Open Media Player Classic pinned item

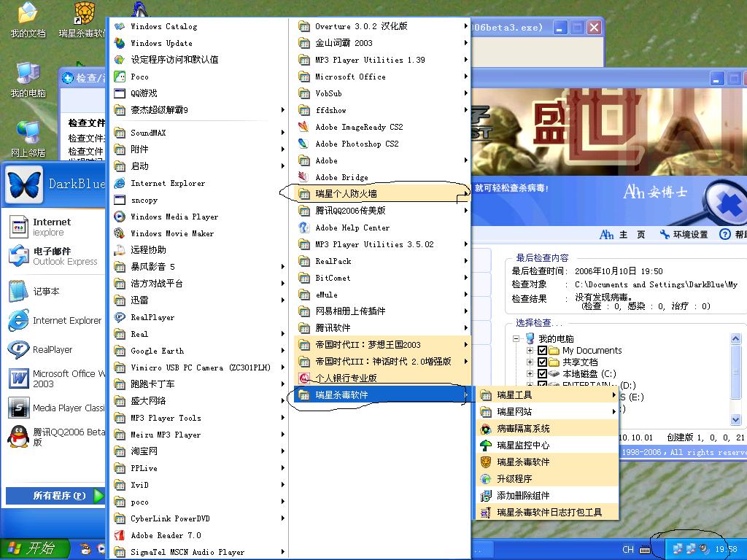55,408
